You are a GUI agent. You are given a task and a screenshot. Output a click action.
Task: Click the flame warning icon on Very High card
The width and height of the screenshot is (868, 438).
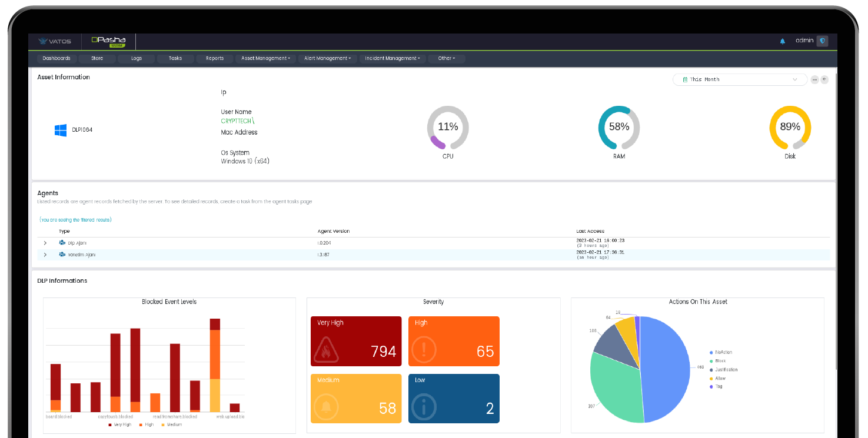click(326, 350)
